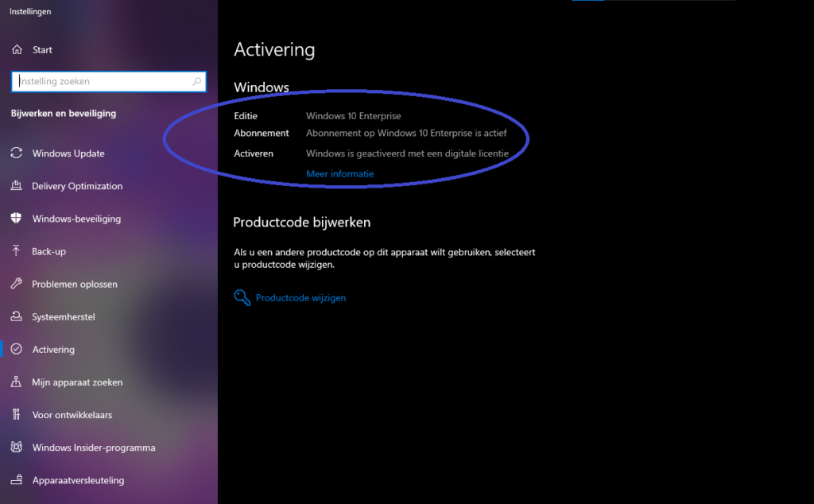The image size is (814, 504).
Task: Click the Problemen oplossen wrench icon
Action: pos(17,284)
